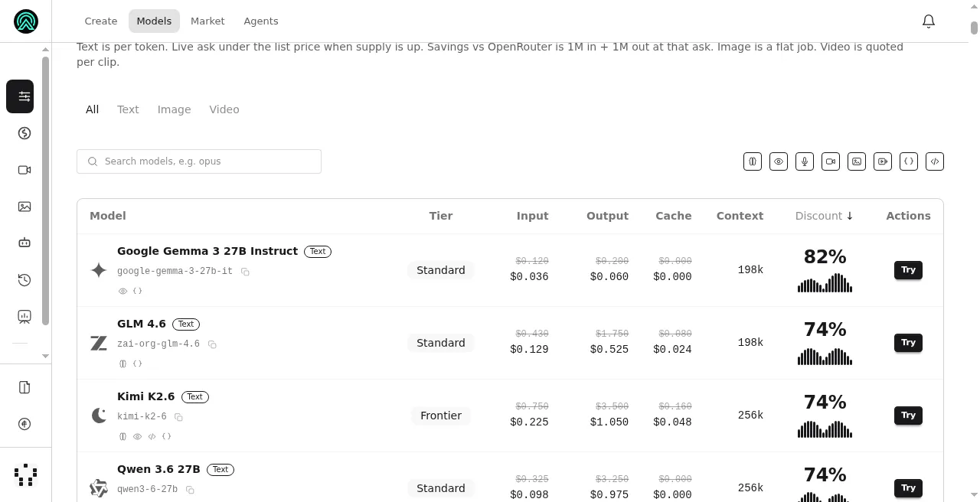Click the app logo in the top-left corner

click(26, 21)
